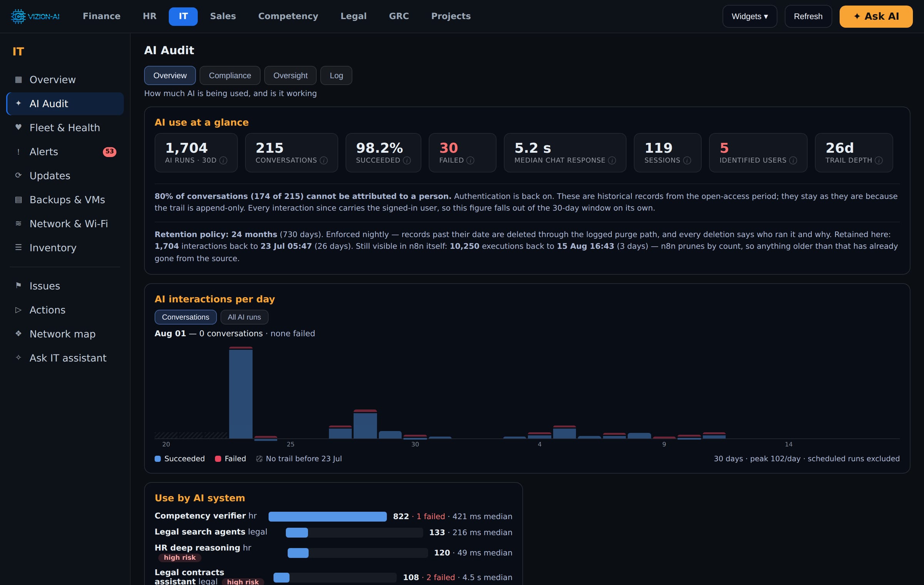Click the 30 Failed stat card

(462, 153)
